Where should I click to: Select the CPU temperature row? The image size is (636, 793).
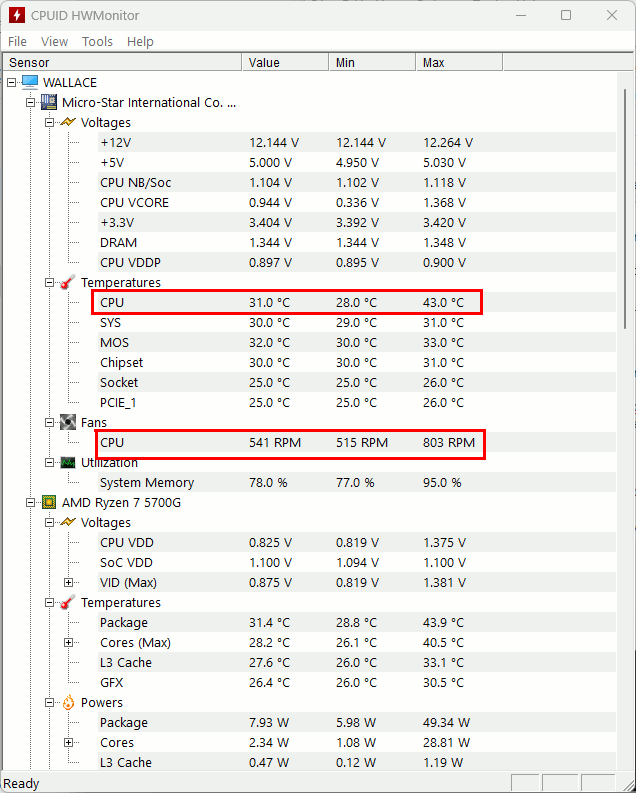(357, 302)
